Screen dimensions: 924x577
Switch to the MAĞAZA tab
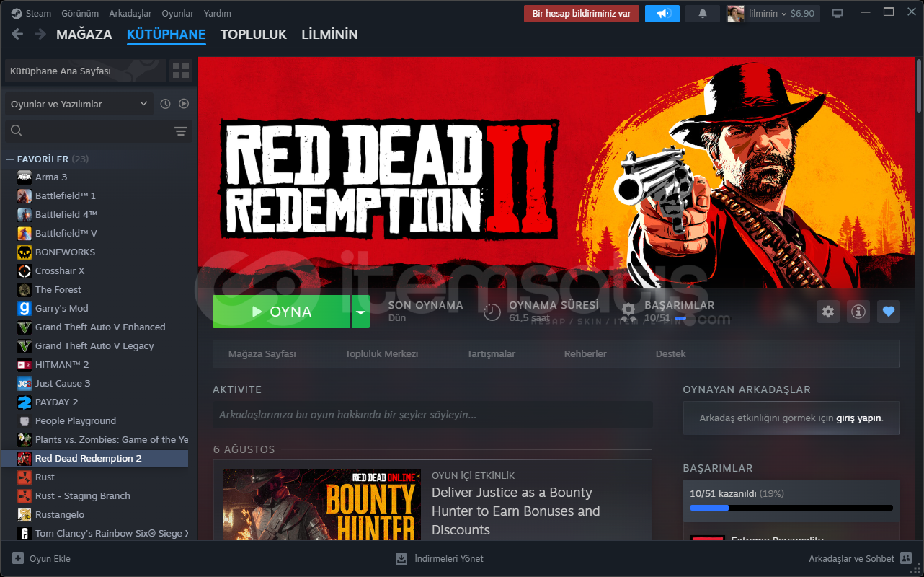(84, 34)
